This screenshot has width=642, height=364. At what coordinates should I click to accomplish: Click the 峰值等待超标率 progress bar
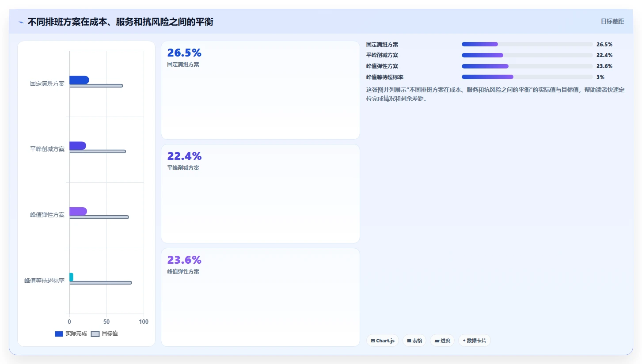[x=527, y=77]
